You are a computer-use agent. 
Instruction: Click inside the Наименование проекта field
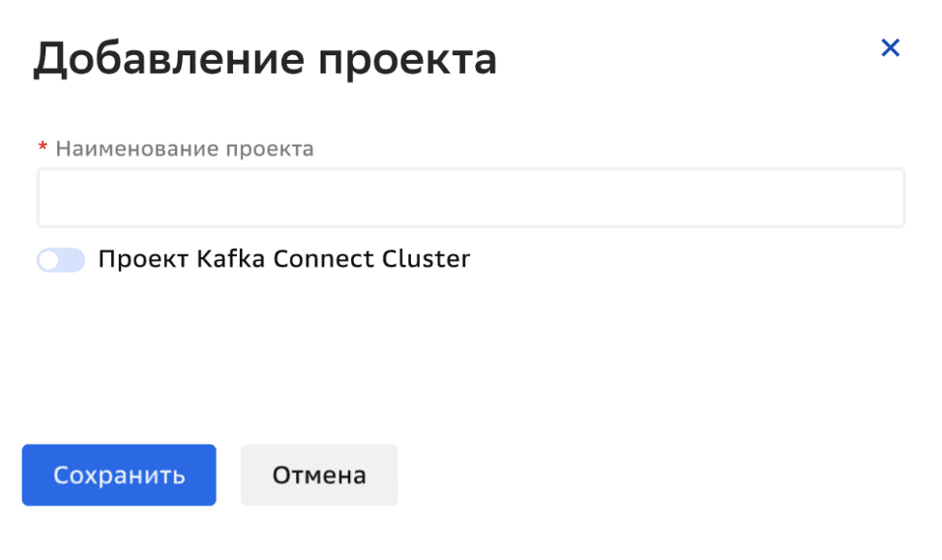471,196
